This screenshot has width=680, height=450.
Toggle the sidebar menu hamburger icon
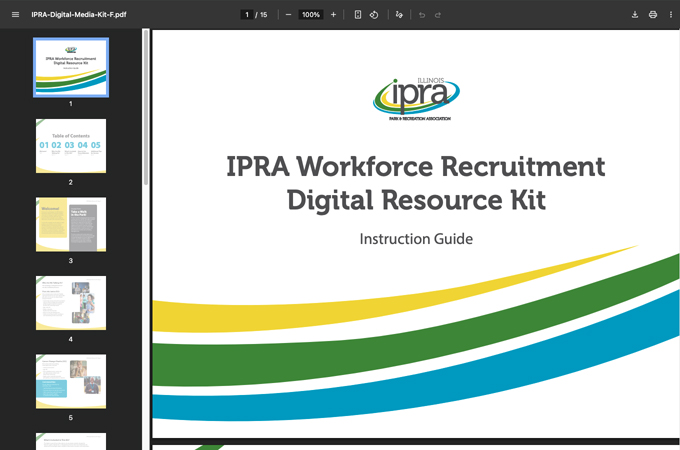[x=16, y=15]
